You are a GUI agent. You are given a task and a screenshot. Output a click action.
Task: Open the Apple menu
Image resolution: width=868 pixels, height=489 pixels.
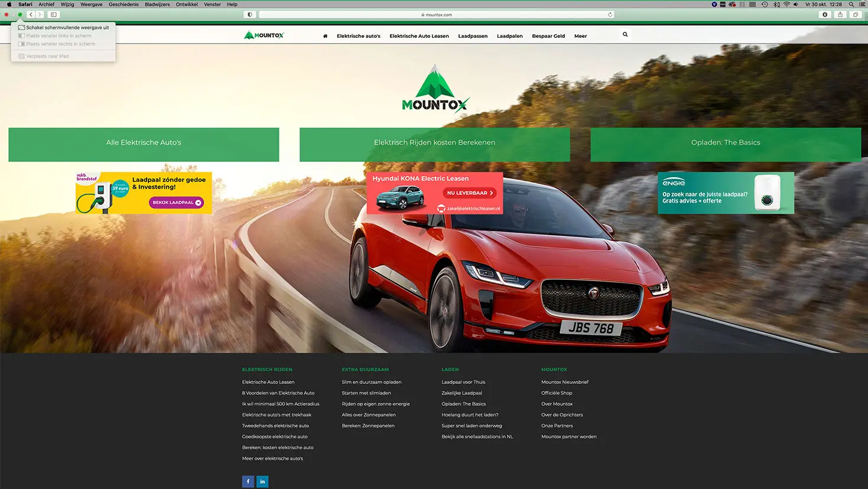pyautogui.click(x=9, y=4)
